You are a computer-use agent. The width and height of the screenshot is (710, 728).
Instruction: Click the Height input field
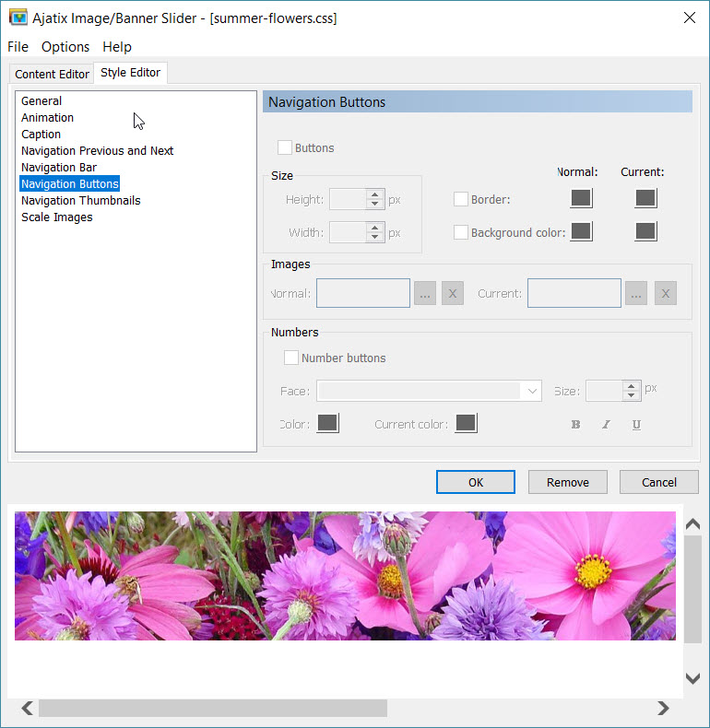[348, 199]
